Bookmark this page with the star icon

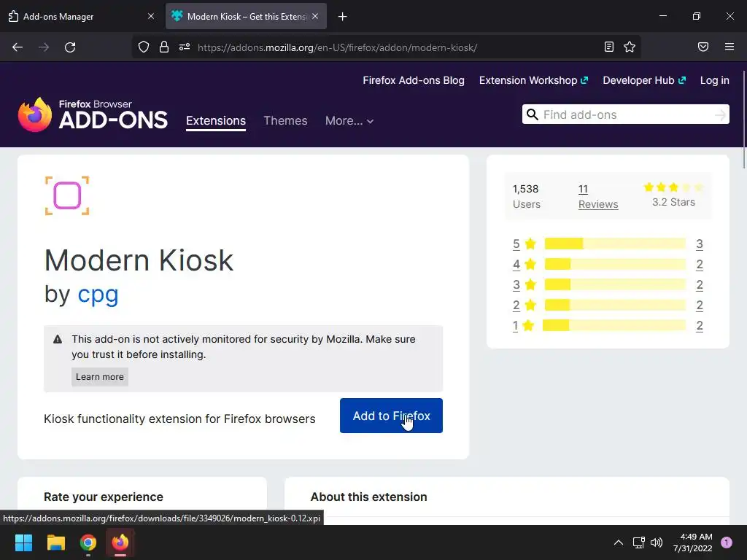coord(630,47)
